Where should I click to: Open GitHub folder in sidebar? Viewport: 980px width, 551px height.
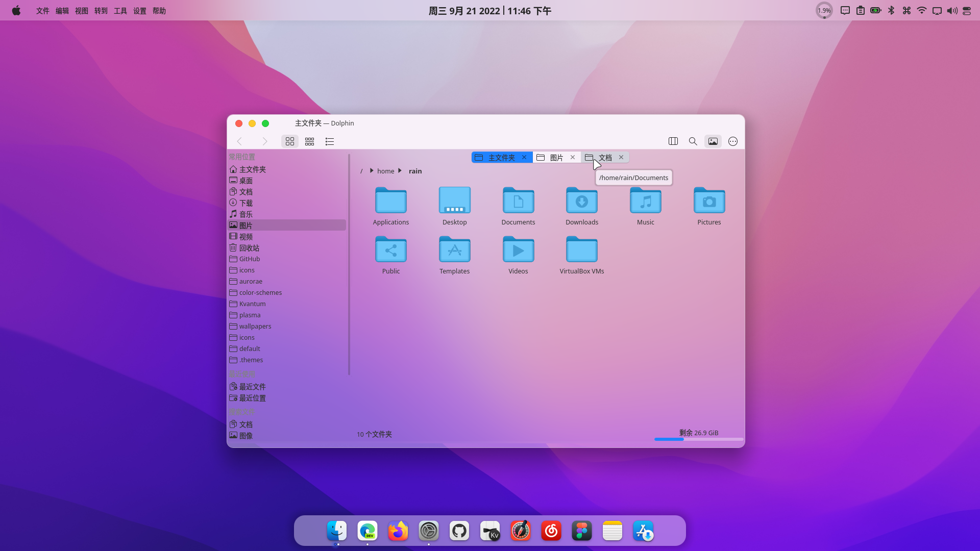pos(287,259)
